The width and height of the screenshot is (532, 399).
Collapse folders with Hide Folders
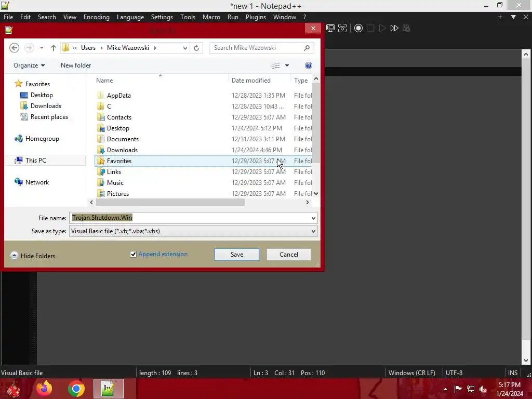click(33, 256)
